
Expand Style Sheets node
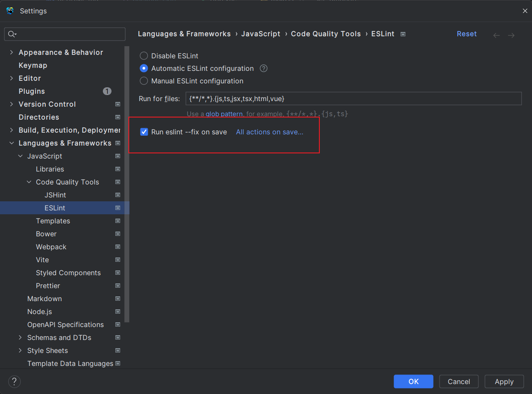20,350
